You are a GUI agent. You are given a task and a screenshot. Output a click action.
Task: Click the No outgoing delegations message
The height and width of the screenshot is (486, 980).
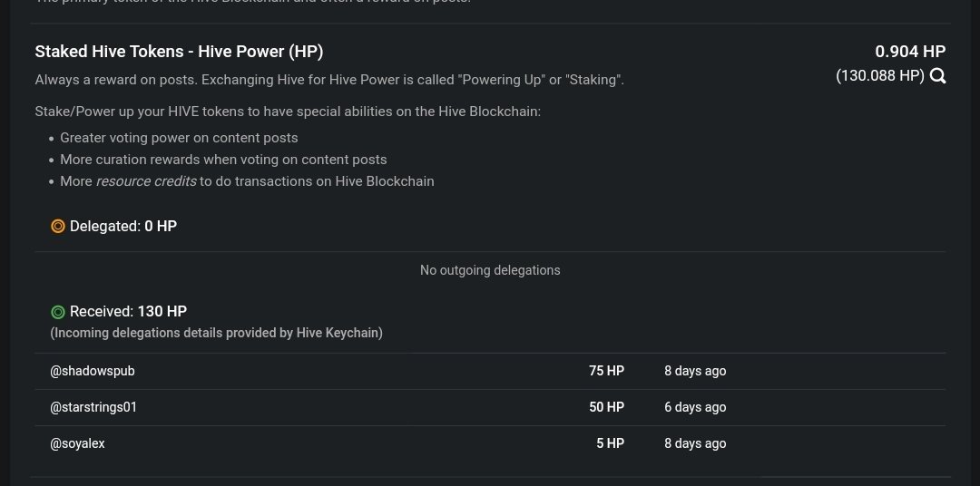point(490,270)
